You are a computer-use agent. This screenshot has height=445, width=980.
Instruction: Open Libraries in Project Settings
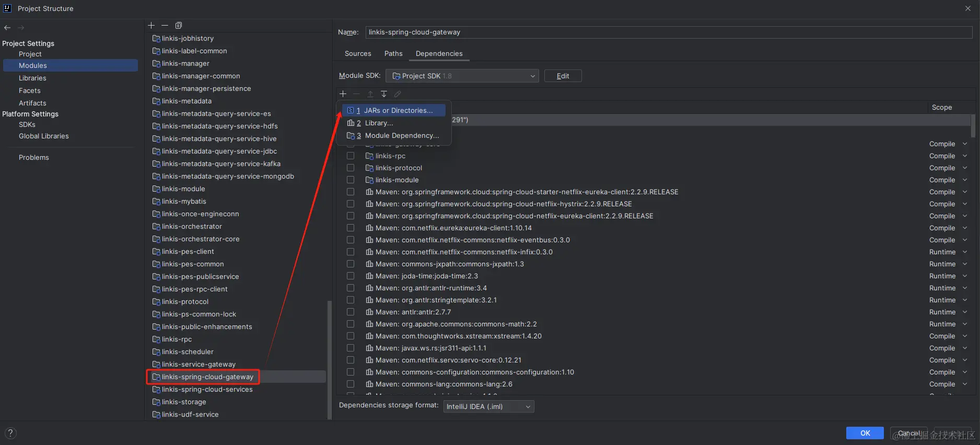(x=32, y=78)
